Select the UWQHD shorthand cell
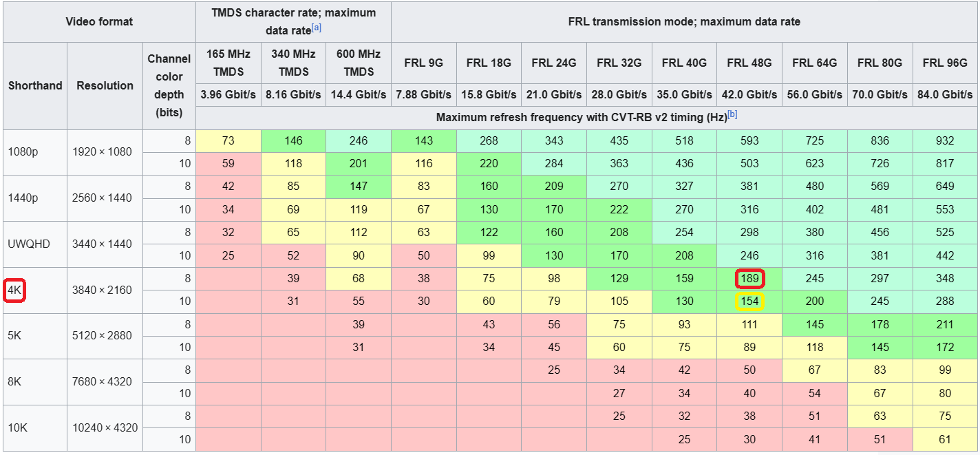The image size is (980, 455). 35,244
